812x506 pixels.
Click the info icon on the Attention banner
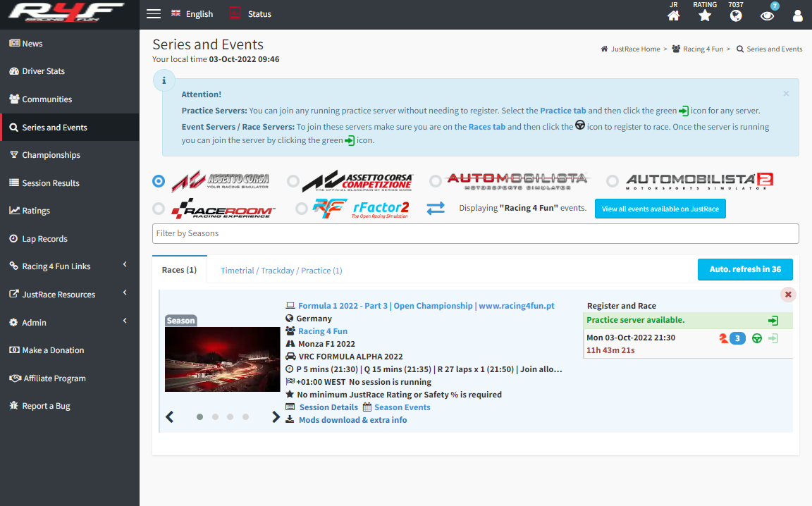pyautogui.click(x=164, y=80)
